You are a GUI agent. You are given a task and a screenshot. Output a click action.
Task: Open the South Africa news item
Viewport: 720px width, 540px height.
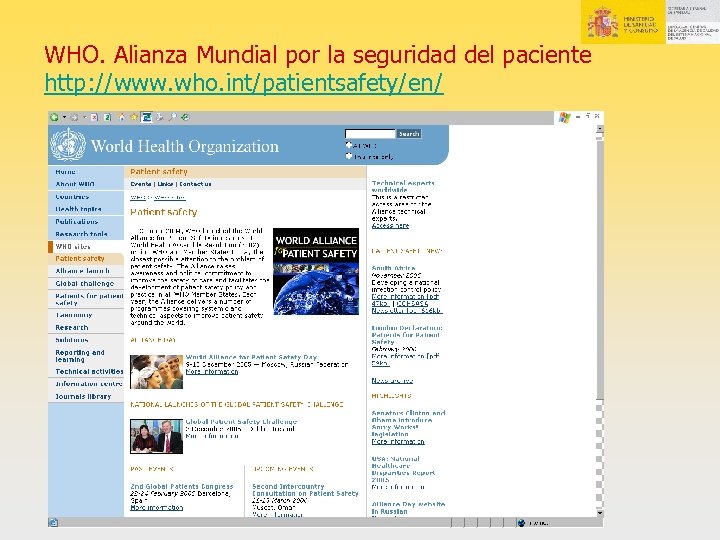[x=394, y=268]
